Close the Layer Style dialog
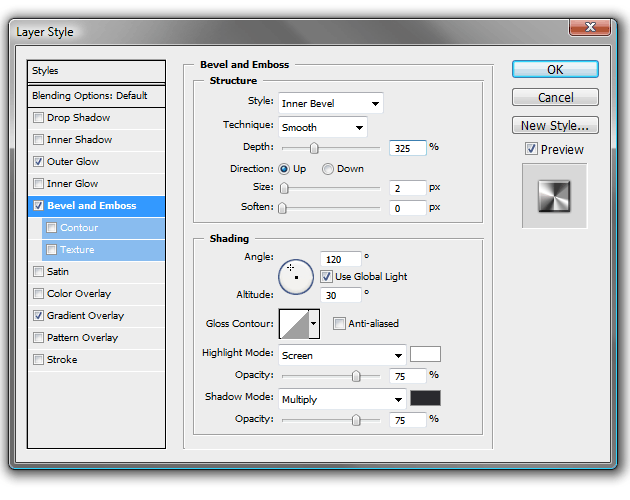 click(590, 27)
